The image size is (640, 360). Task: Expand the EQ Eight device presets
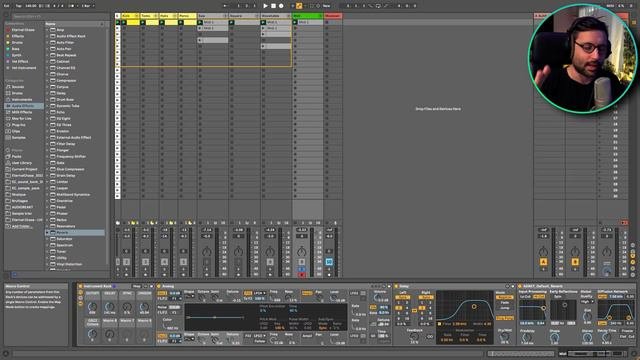pos(47,118)
